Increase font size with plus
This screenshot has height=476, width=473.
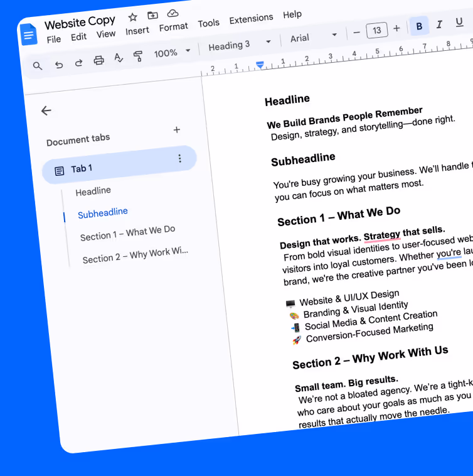click(396, 28)
